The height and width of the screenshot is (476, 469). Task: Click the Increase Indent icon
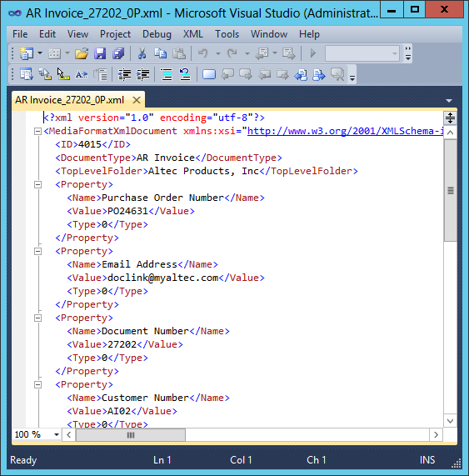(143, 74)
